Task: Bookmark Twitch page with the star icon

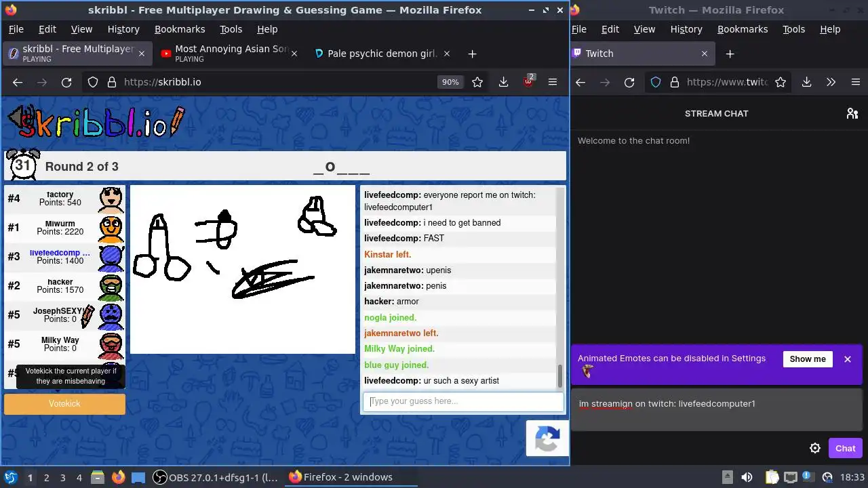Action: [781, 82]
